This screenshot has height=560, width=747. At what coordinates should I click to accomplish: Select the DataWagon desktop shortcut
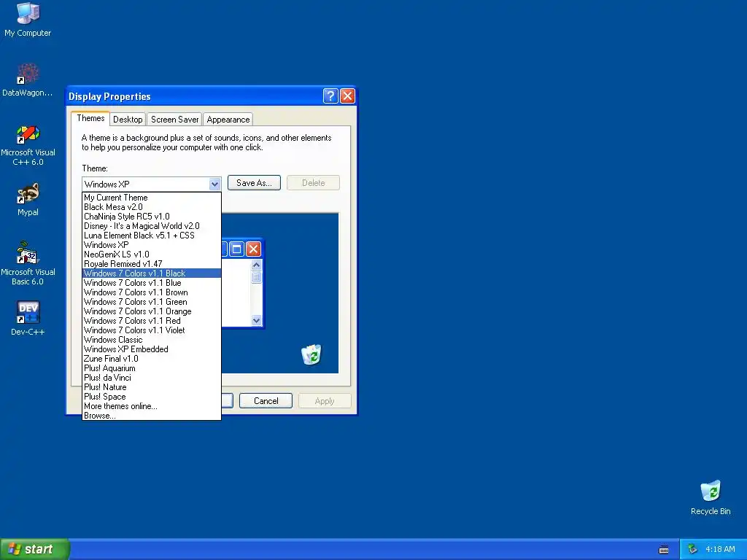pyautogui.click(x=28, y=80)
